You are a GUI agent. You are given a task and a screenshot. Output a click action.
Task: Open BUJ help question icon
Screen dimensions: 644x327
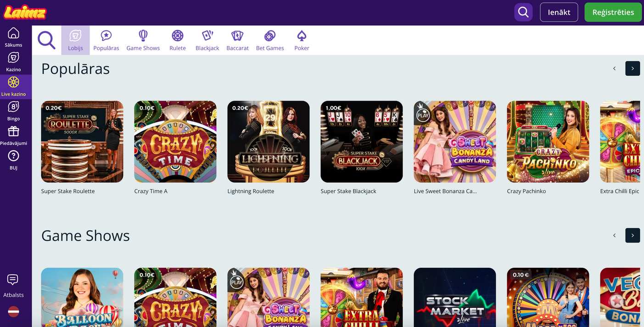[x=14, y=161]
